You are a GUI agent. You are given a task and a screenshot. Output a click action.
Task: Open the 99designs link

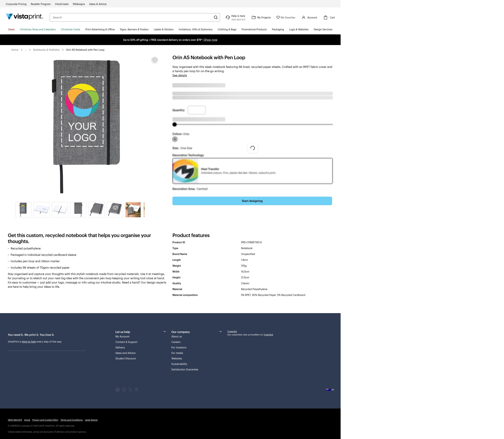pyautogui.click(x=79, y=4)
